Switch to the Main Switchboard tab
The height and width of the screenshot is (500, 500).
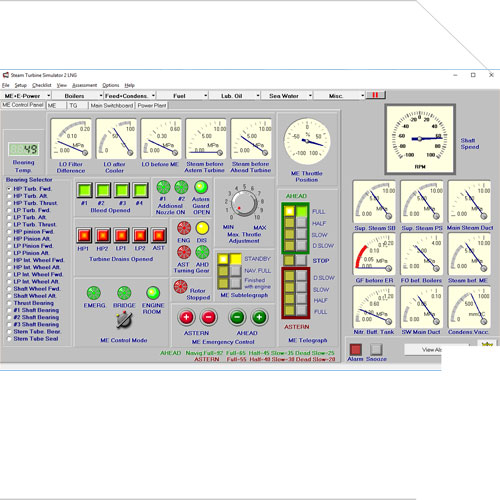[x=112, y=106]
